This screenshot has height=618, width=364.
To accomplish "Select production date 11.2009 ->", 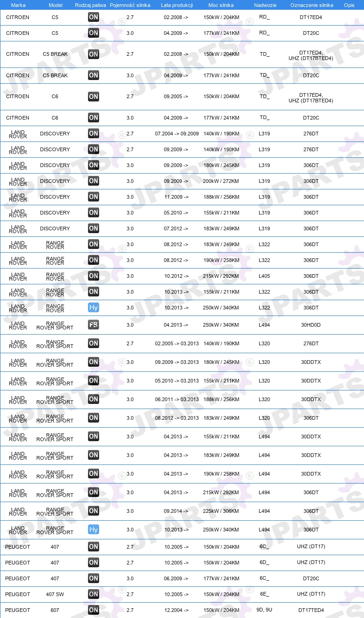I will [176, 197].
